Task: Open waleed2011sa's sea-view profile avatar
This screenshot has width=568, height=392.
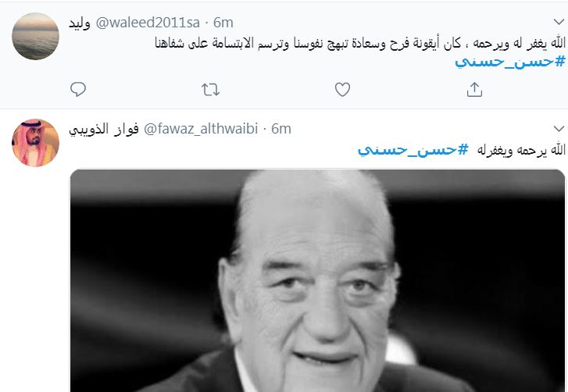Action: (x=35, y=36)
